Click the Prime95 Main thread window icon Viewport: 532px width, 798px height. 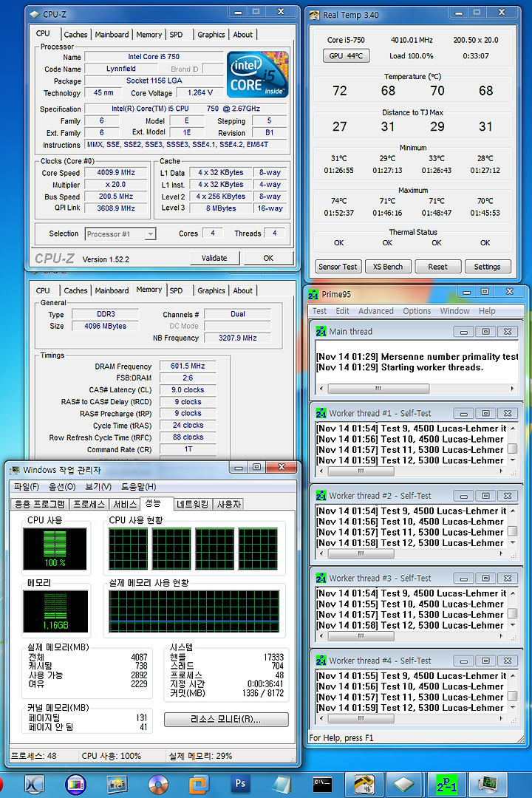321,332
